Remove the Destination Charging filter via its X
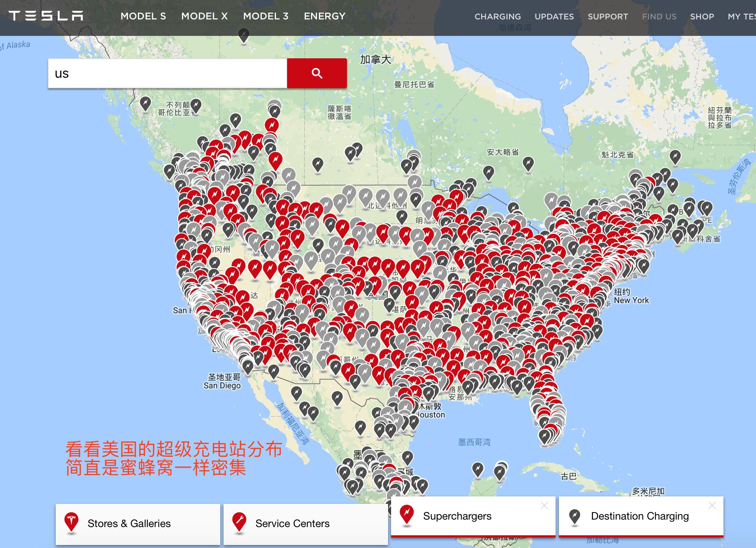 coord(712,505)
